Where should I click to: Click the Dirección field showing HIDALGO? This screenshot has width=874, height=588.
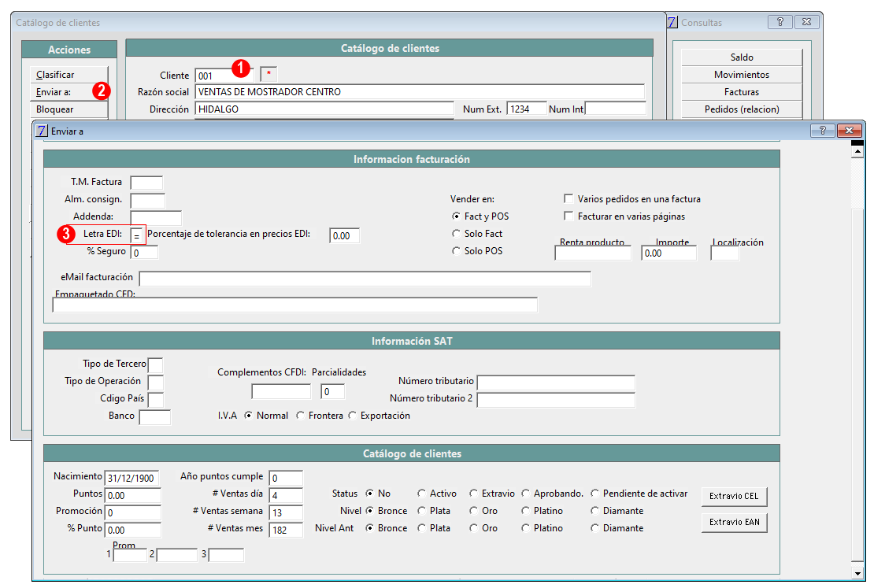324,109
